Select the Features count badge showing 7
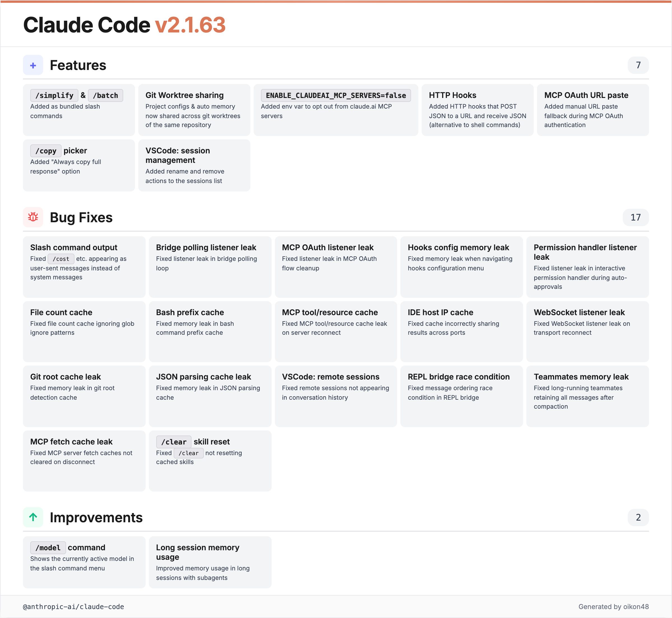 pos(638,65)
